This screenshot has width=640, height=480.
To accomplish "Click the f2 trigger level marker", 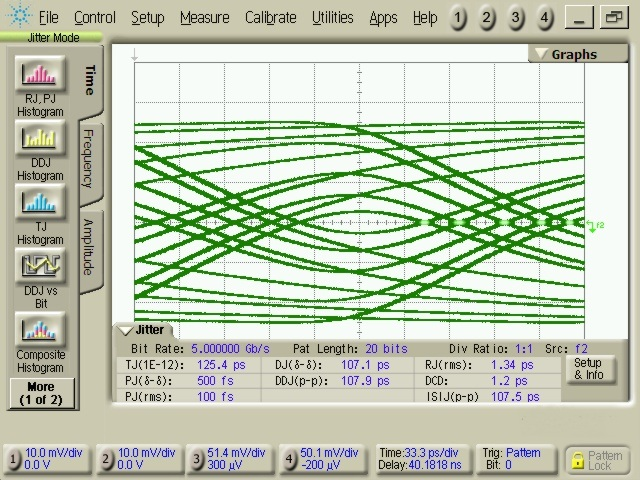I will (595, 226).
